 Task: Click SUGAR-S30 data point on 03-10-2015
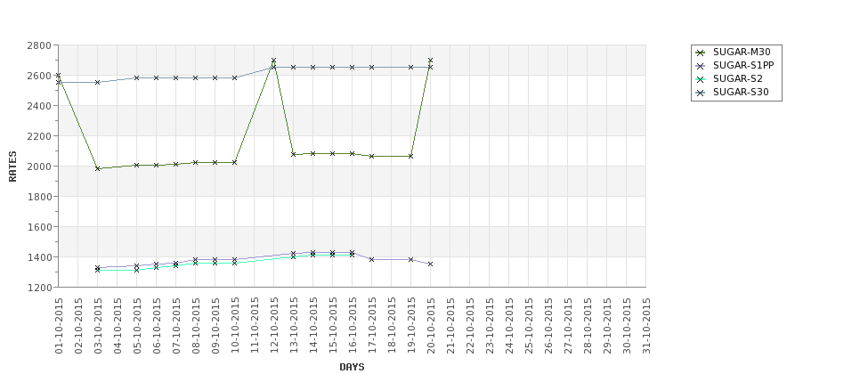[97, 82]
